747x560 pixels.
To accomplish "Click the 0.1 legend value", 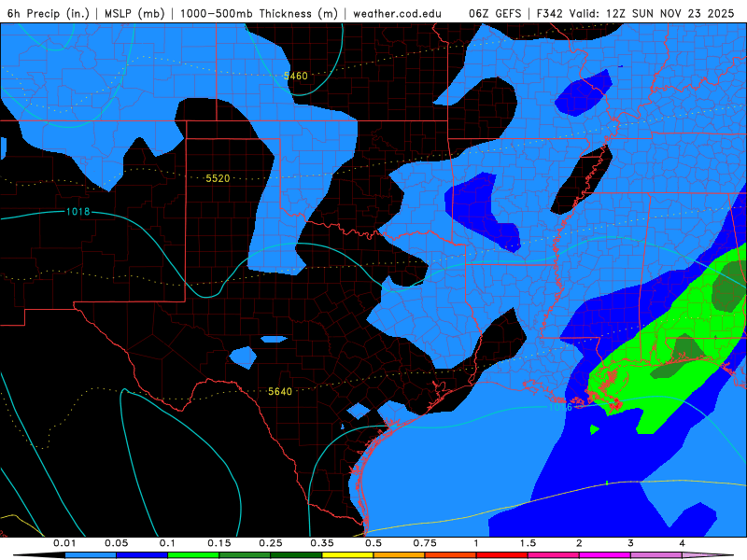I will (167, 543).
